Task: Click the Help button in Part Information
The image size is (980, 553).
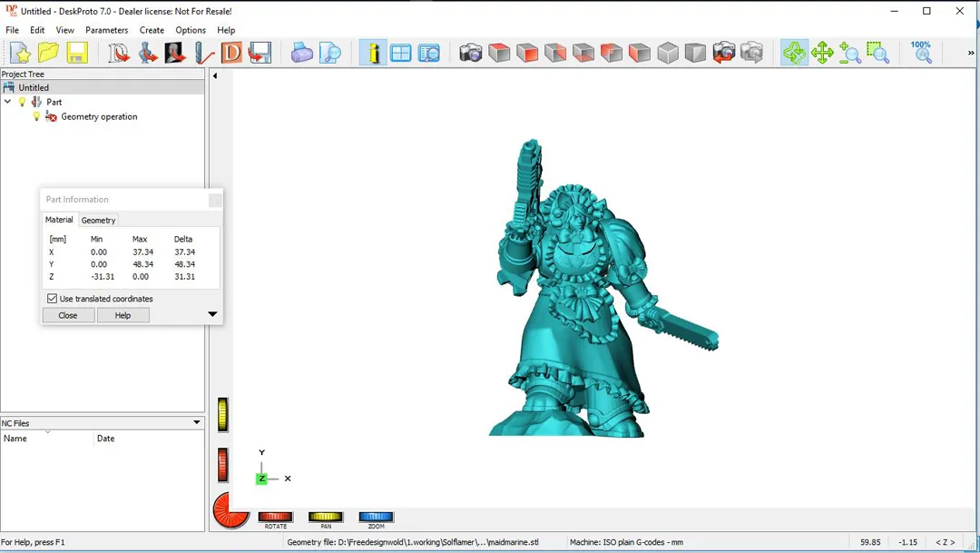Action: click(123, 315)
